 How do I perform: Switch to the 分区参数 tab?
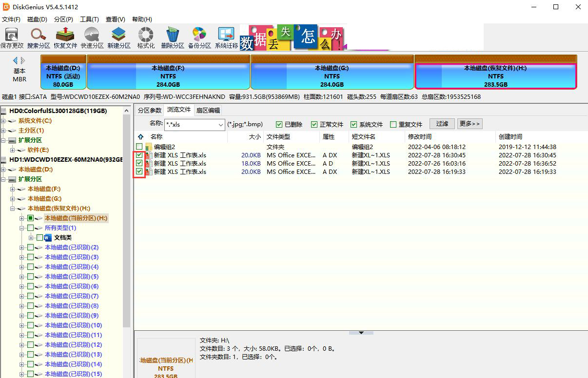[149, 111]
